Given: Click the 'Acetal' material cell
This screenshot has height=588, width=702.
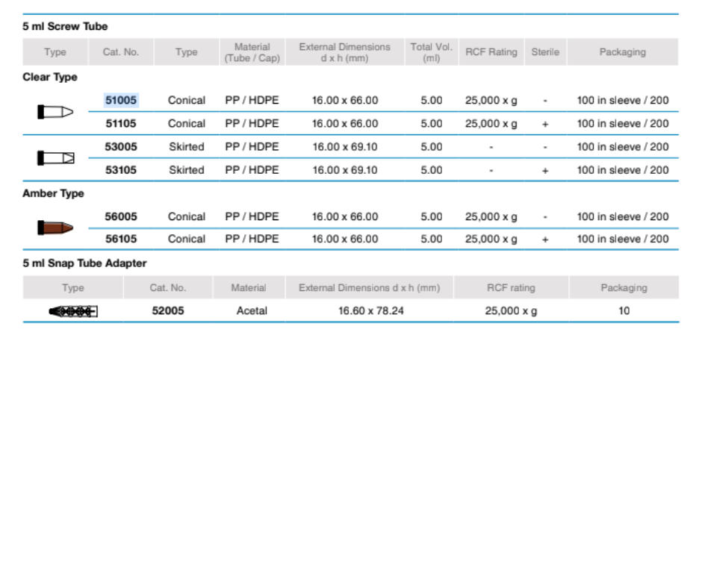Looking at the screenshot, I should (x=252, y=310).
